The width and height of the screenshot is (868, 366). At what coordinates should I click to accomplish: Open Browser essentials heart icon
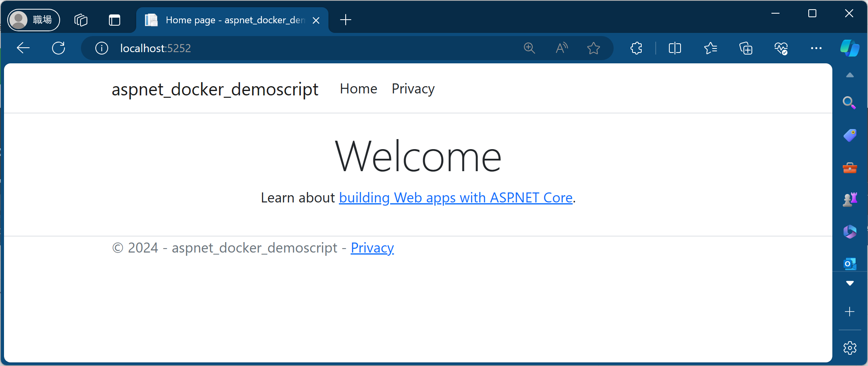pos(781,48)
